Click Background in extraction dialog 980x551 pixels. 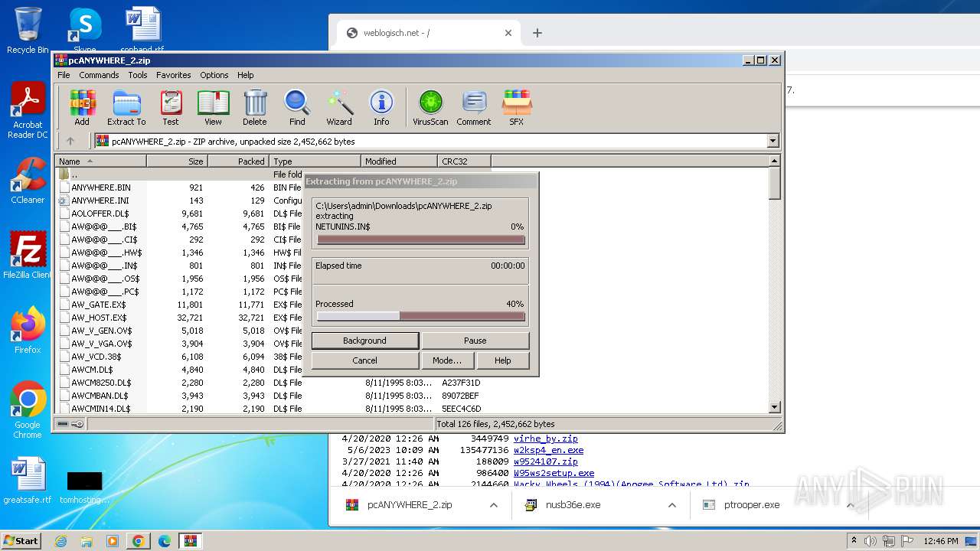pos(365,341)
